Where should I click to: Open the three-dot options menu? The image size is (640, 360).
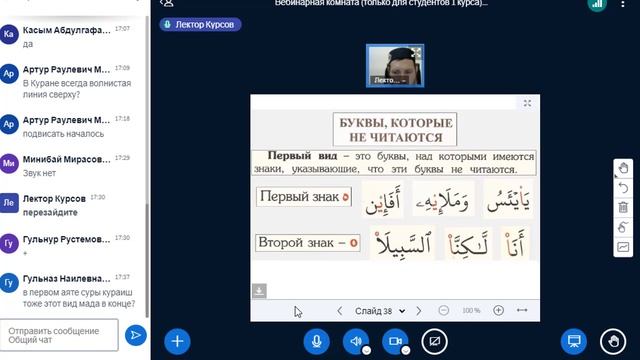[622, 4]
